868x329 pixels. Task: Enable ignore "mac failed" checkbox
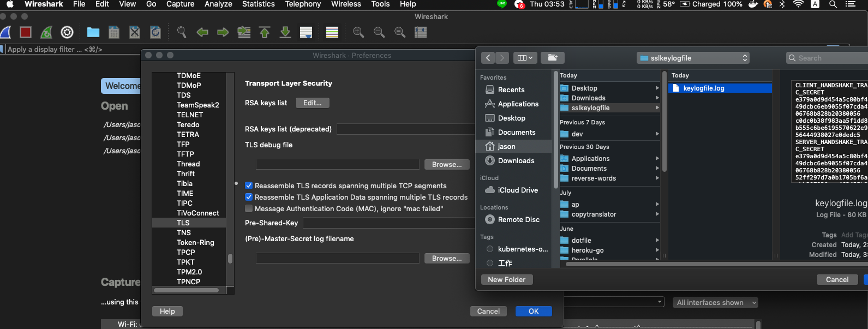pos(249,208)
